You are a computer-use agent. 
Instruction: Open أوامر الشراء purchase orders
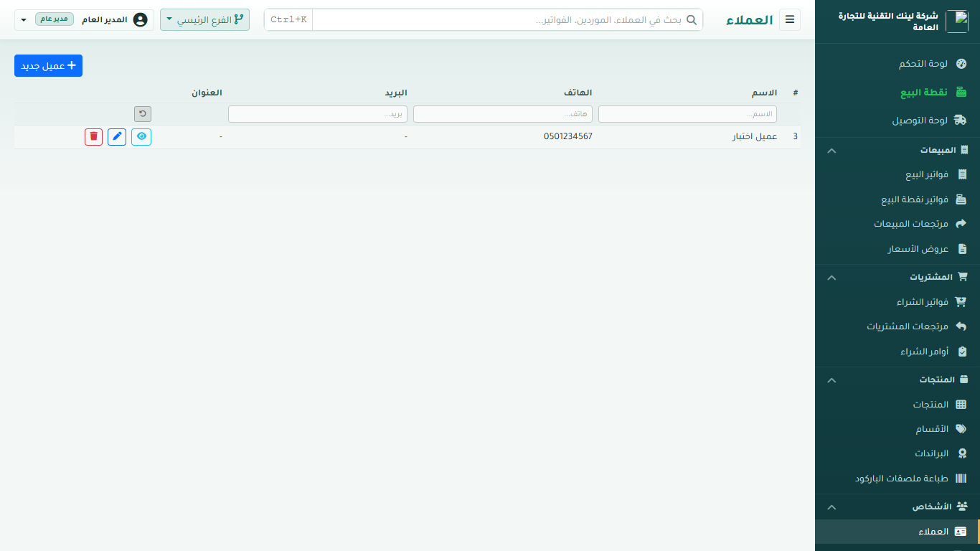[x=897, y=352]
